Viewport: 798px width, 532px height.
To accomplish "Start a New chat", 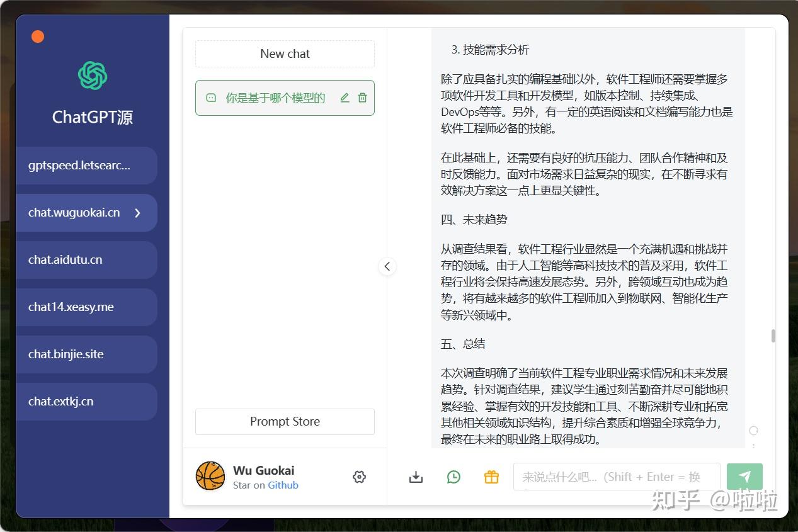I will click(x=285, y=54).
